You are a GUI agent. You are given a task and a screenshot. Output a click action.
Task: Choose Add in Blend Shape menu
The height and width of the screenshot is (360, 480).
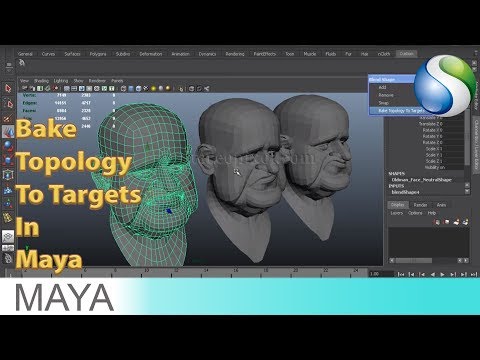382,87
